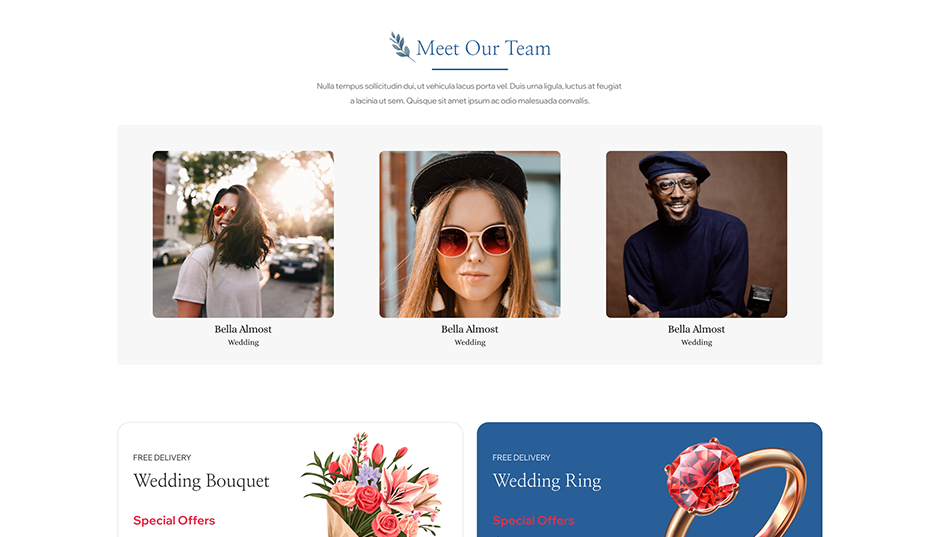Click the flower bouquet image

pyautogui.click(x=374, y=484)
